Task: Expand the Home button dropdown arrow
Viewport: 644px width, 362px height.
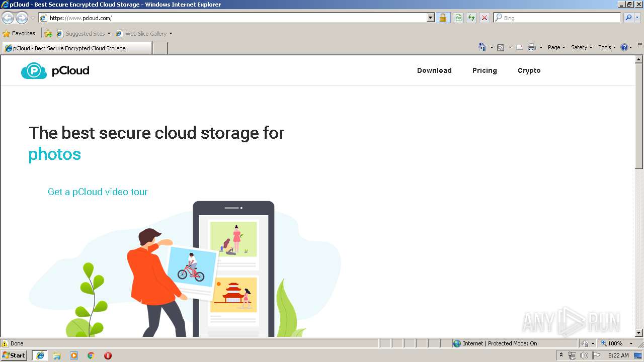Action: point(492,47)
